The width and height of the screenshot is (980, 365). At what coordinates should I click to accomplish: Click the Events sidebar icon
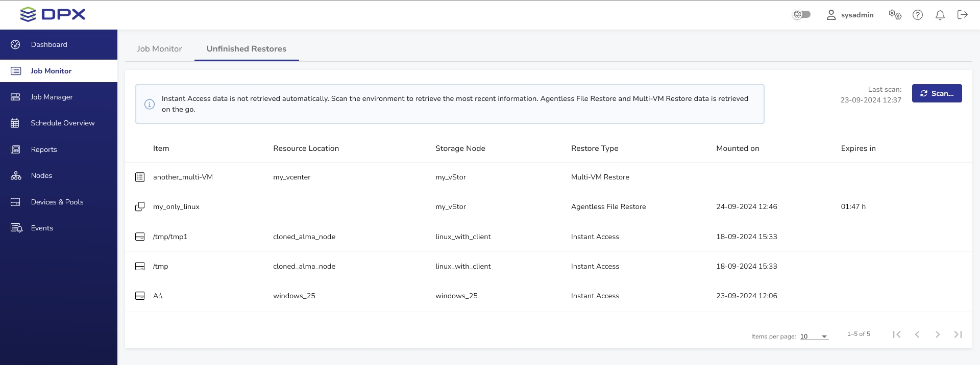(16, 228)
